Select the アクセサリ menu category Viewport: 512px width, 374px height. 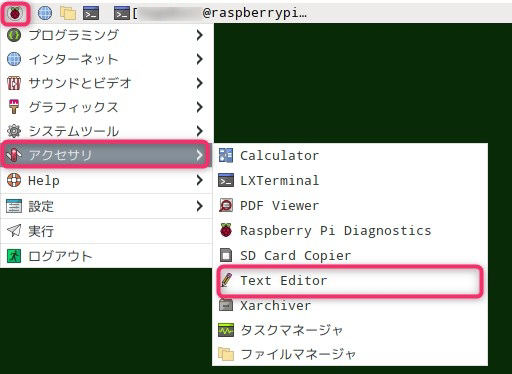pos(106,154)
